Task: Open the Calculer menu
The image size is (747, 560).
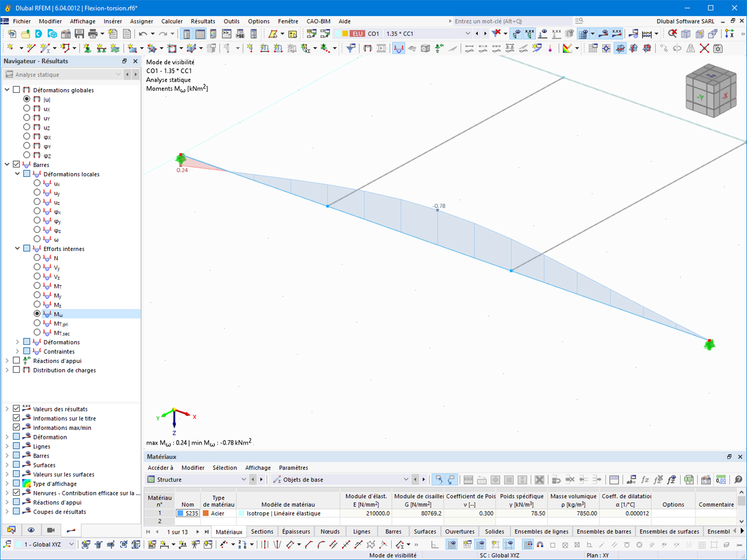Action: 172,21
